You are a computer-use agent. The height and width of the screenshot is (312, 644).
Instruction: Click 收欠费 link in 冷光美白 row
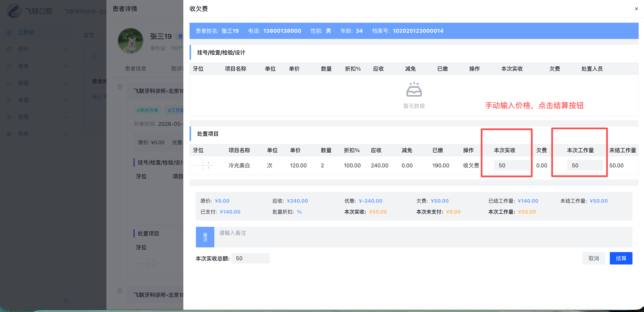coord(471,165)
